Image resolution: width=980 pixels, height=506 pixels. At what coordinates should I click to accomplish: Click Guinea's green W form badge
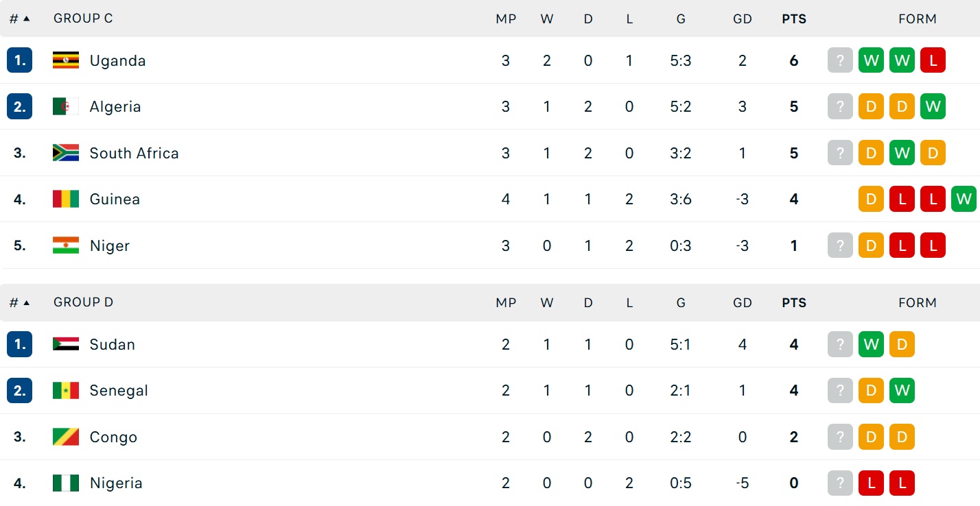964,199
